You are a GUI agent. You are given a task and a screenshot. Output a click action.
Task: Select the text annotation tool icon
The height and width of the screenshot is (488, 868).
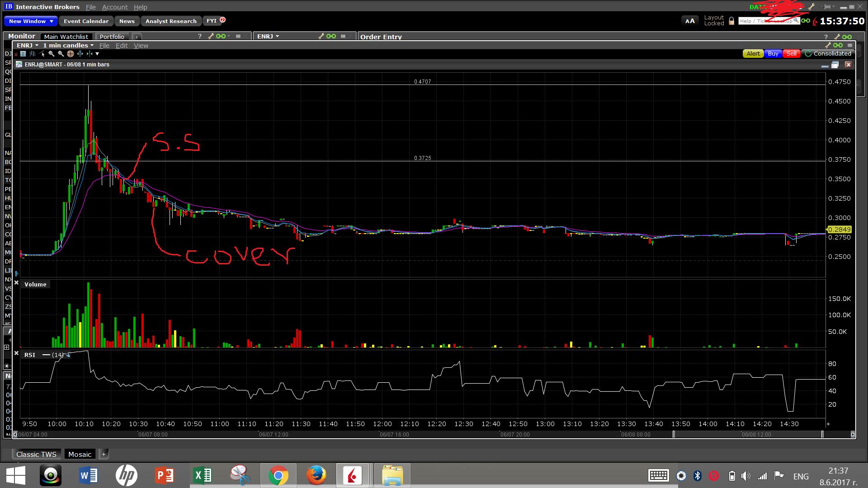point(23,54)
